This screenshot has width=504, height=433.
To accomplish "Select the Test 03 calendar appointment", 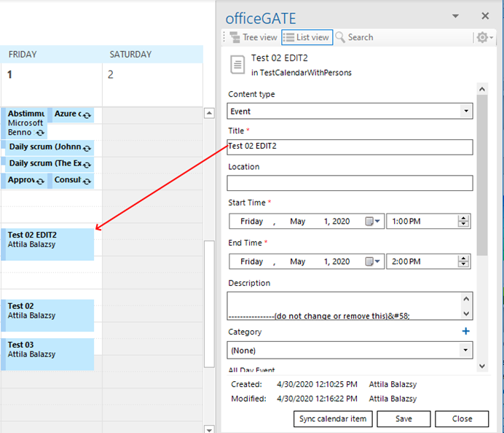I will [x=50, y=354].
